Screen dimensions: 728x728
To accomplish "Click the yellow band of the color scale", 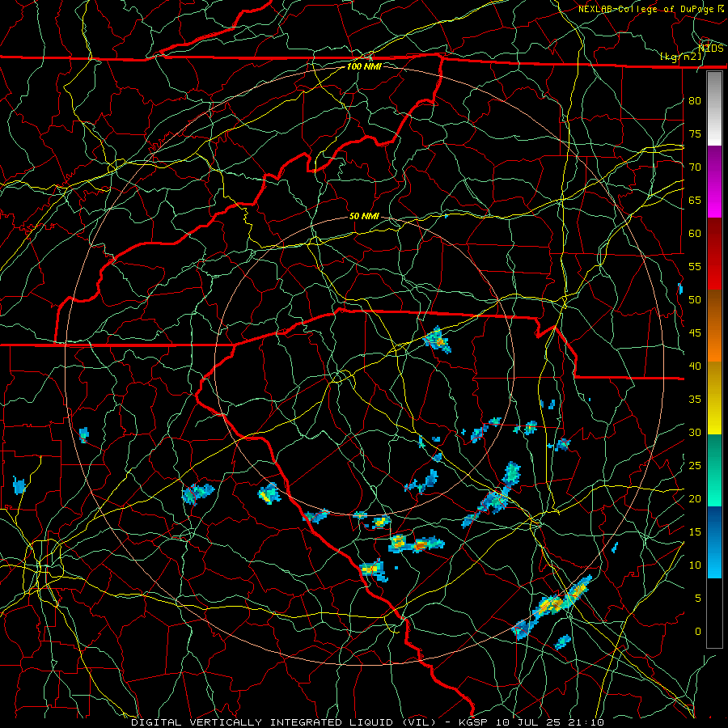I will tap(714, 398).
